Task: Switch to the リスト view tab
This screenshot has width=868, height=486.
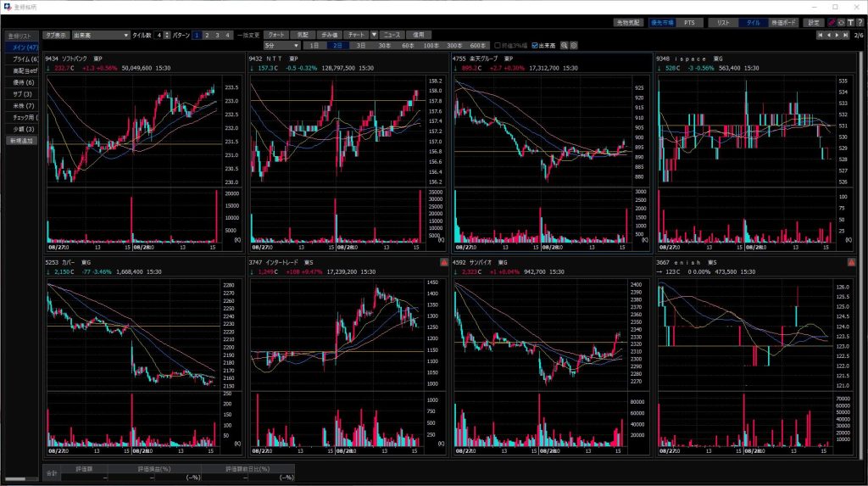Action: coord(723,23)
